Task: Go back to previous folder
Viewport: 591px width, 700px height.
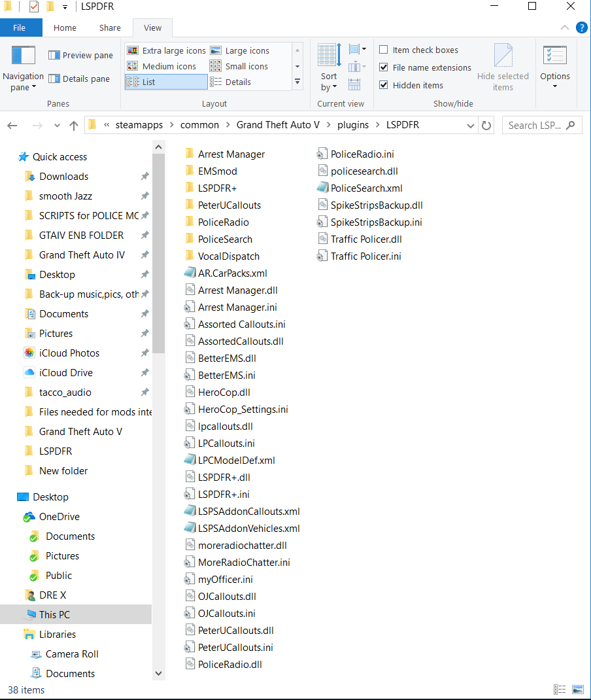Action: point(12,126)
